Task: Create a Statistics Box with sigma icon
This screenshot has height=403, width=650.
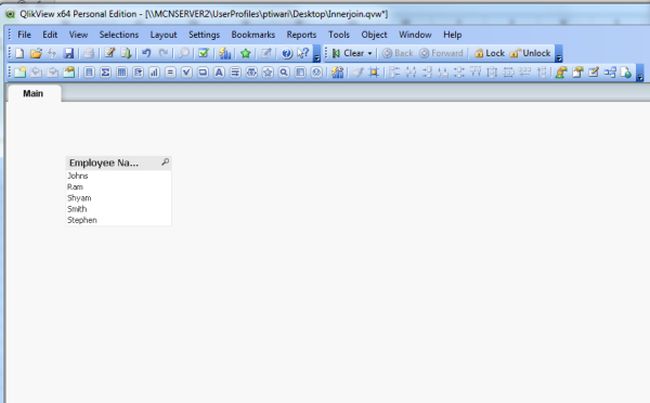Action: pyautogui.click(x=105, y=73)
